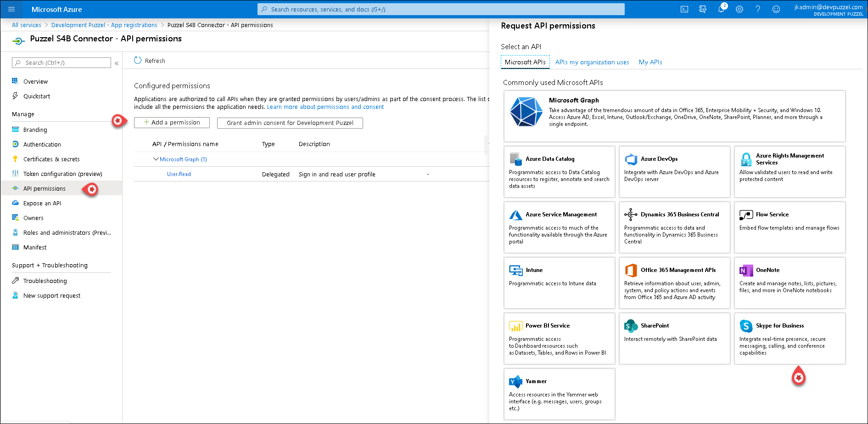The height and width of the screenshot is (424, 868).
Task: Open the Learn more about permissions link
Action: pos(325,107)
